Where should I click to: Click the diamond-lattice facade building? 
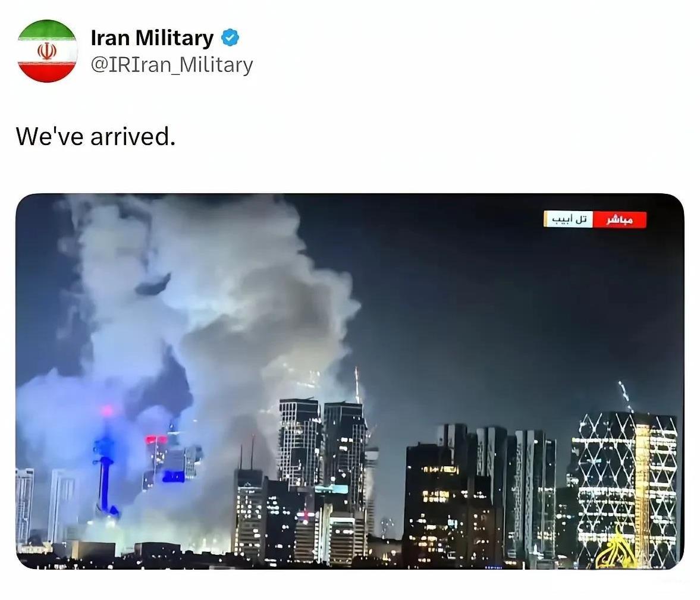626,489
